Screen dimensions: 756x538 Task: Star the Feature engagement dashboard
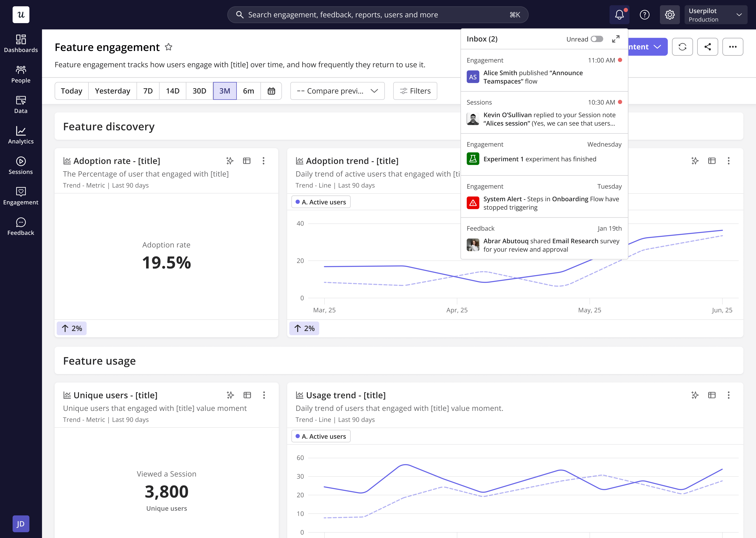[169, 47]
